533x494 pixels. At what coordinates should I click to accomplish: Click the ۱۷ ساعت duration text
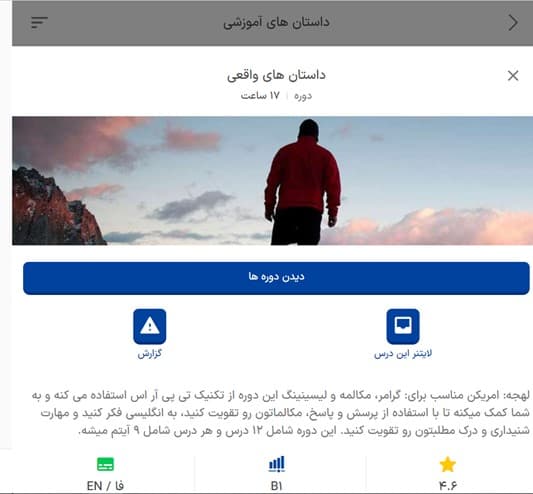[x=260, y=96]
